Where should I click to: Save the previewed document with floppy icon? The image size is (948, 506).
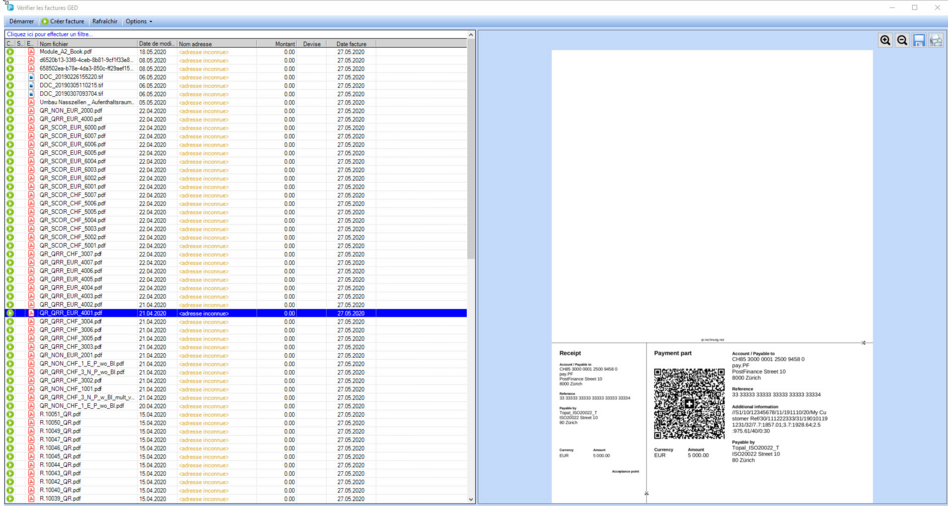(x=919, y=40)
